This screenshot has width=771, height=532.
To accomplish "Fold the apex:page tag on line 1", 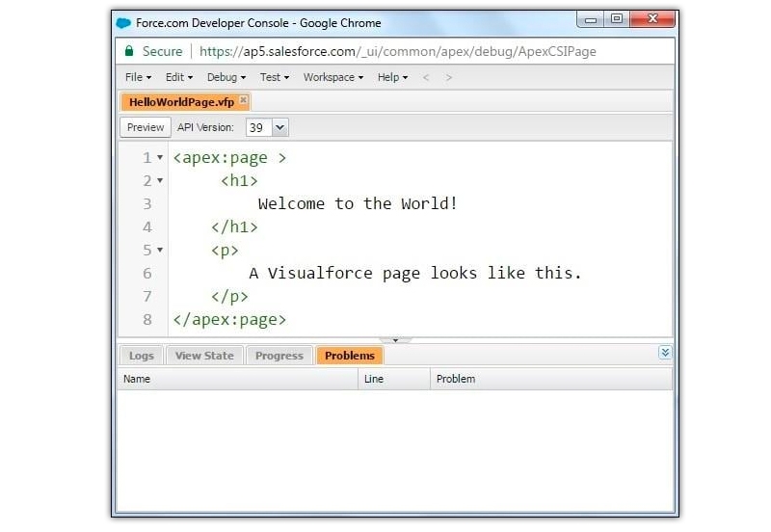I will pyautogui.click(x=160, y=157).
